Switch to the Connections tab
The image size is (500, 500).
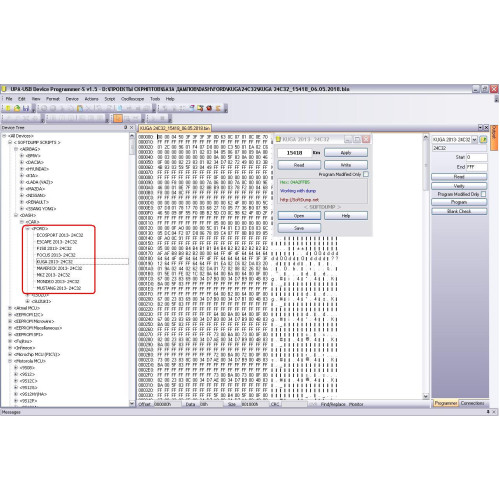472,403
